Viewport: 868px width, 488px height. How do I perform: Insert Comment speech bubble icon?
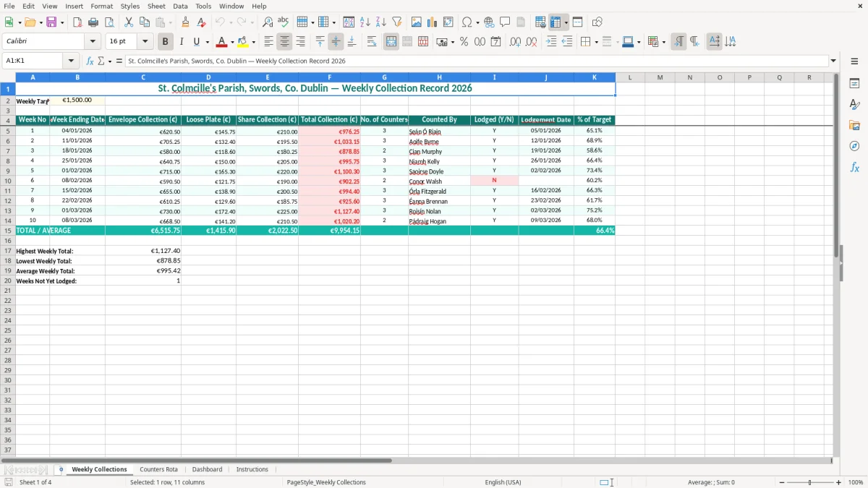pos(505,22)
